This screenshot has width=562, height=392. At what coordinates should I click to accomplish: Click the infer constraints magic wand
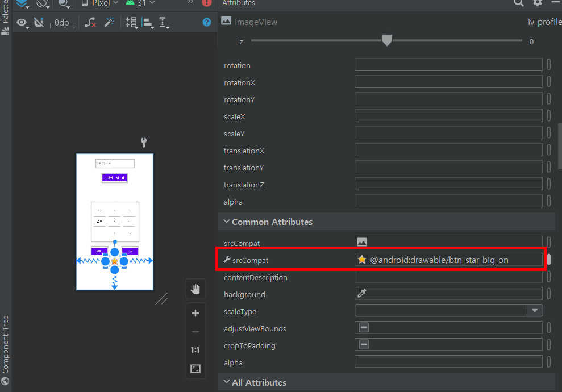pos(109,22)
